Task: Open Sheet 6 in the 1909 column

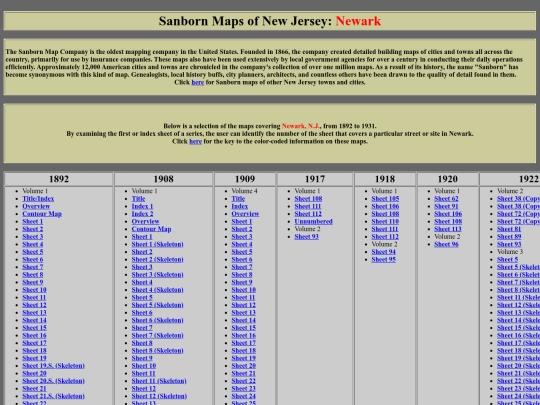Action: click(242, 259)
